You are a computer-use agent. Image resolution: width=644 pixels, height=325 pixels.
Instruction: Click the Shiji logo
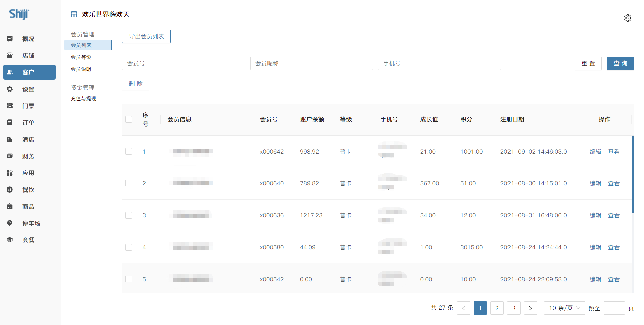tap(19, 14)
